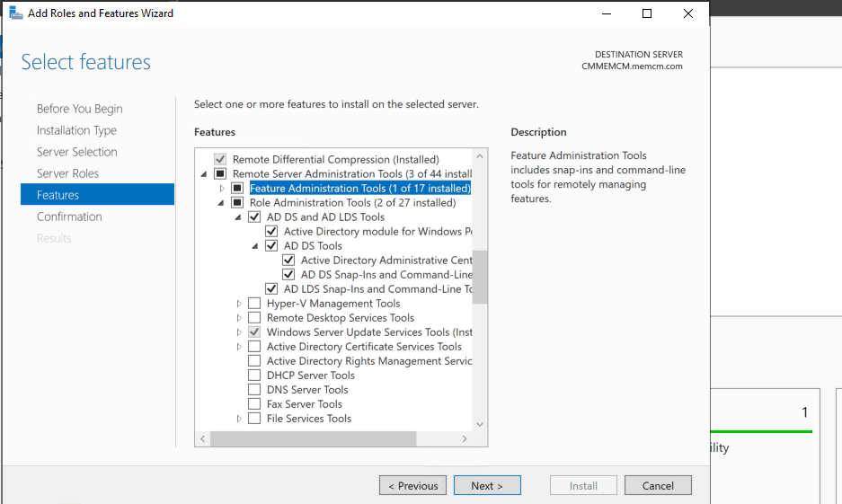Click scroll right arrow in features list
The image size is (842, 504).
[465, 438]
